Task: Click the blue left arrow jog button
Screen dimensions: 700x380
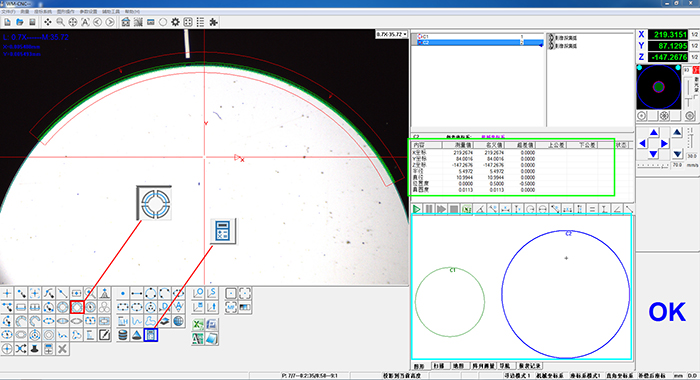Action: pyautogui.click(x=642, y=143)
